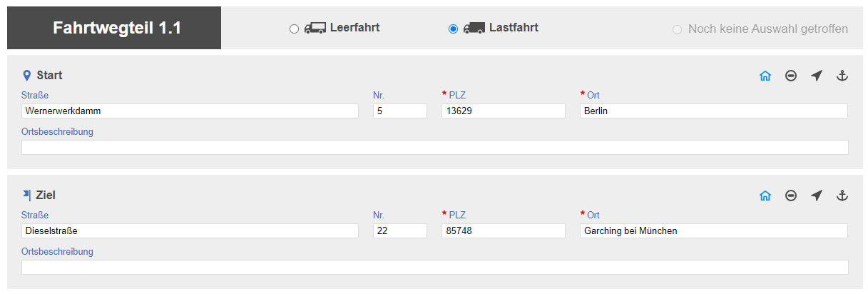Image resolution: width=868 pixels, height=294 pixels.
Task: Click the minus circle icon in Start section
Action: coord(791,76)
